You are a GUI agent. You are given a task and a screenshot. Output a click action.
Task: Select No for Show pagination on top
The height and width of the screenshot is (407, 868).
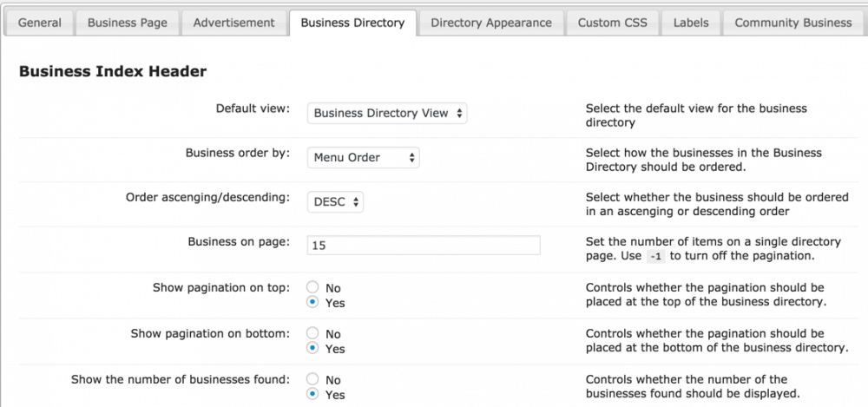point(312,288)
